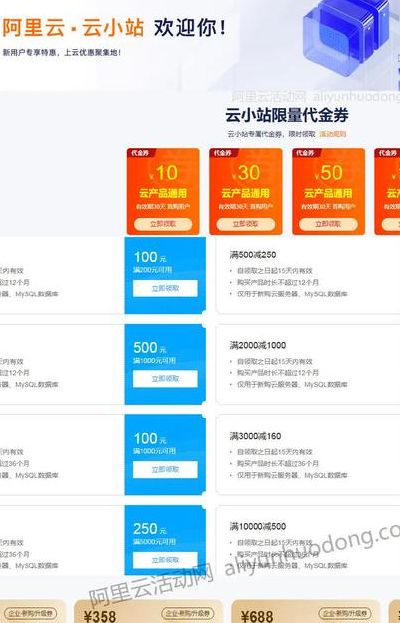Open the ¥358 offer card
The height and width of the screenshot is (623, 400).
click(149, 611)
